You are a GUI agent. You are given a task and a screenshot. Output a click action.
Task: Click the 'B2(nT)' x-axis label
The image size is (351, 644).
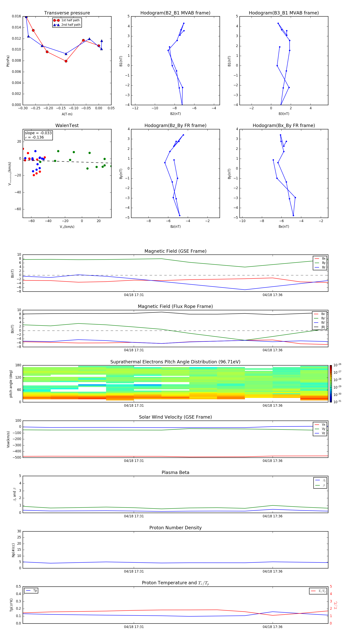175,114
